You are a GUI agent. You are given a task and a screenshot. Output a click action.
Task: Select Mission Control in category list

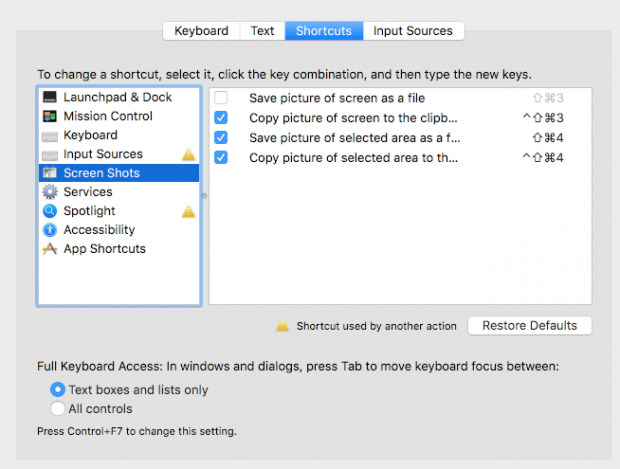[119, 116]
